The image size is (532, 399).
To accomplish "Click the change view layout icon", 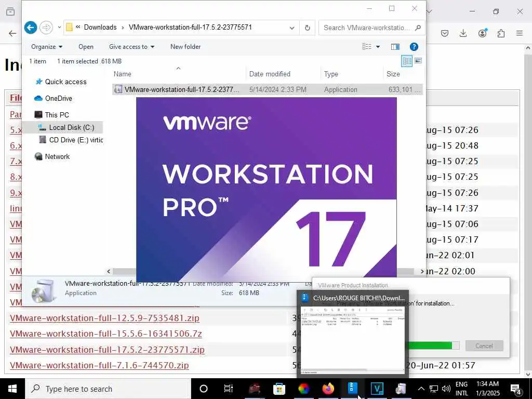I will (x=367, y=46).
